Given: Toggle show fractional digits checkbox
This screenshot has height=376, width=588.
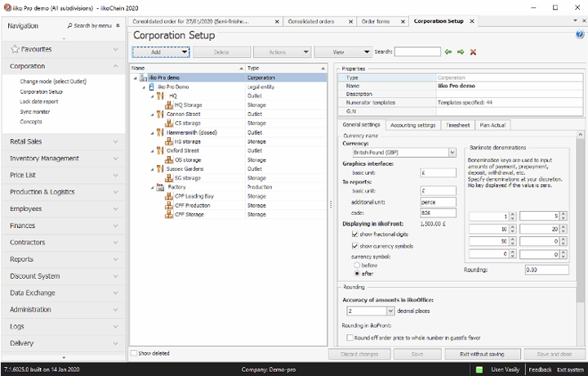Looking at the screenshot, I should pos(354,234).
